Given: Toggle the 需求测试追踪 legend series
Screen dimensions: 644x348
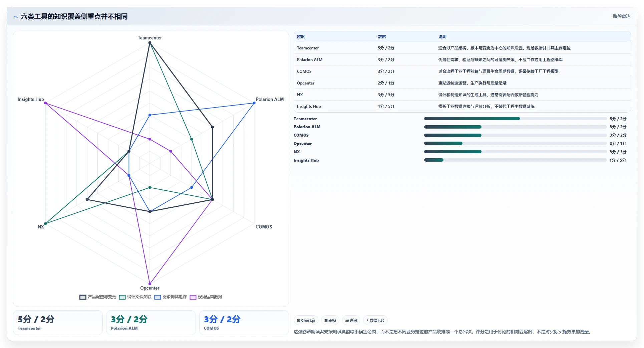Looking at the screenshot, I should (171, 297).
